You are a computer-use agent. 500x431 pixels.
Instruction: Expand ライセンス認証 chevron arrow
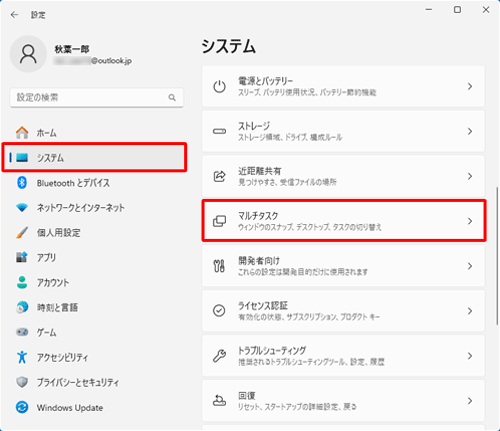470,311
